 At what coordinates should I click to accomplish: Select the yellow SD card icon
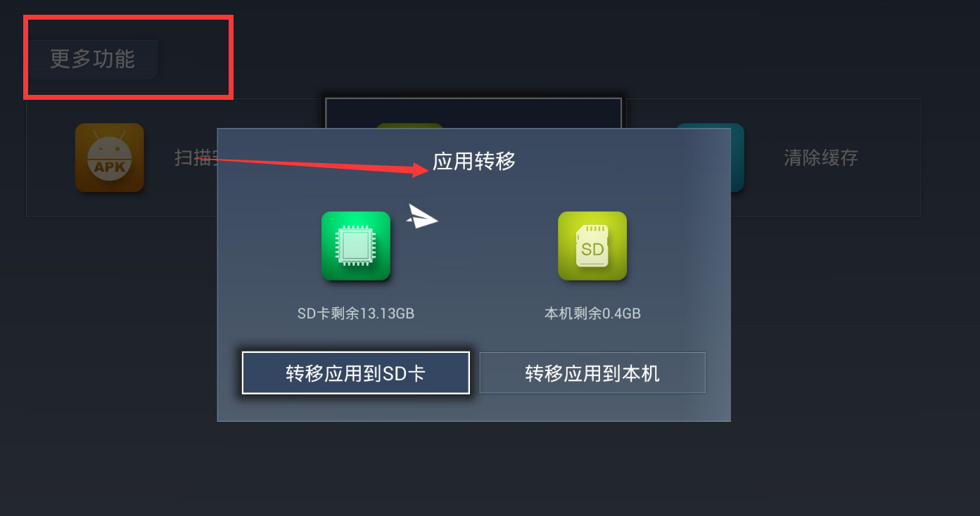click(592, 246)
